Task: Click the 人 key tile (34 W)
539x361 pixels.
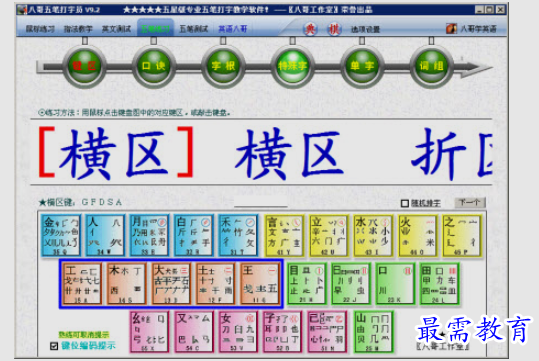Action: tap(105, 236)
